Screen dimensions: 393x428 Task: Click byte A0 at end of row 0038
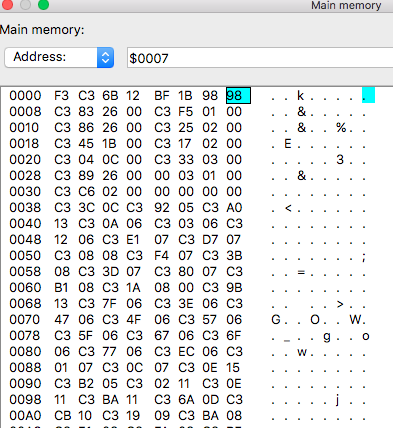[234, 208]
